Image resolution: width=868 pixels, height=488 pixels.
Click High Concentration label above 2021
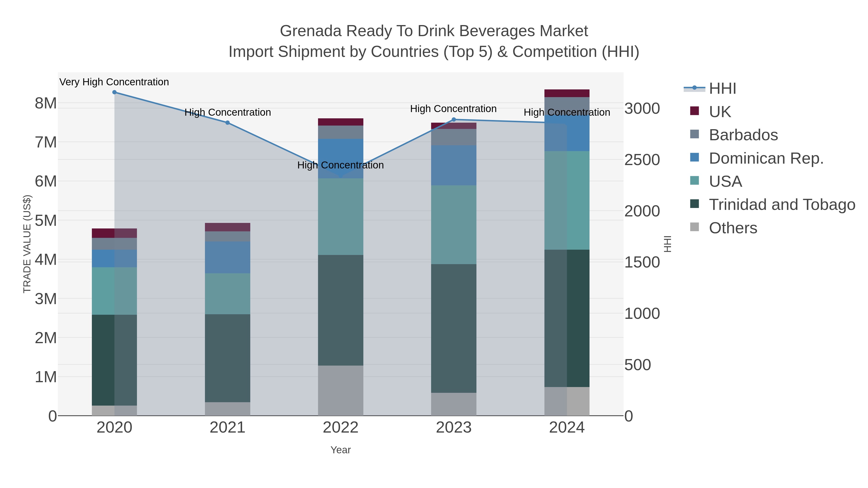(x=228, y=112)
